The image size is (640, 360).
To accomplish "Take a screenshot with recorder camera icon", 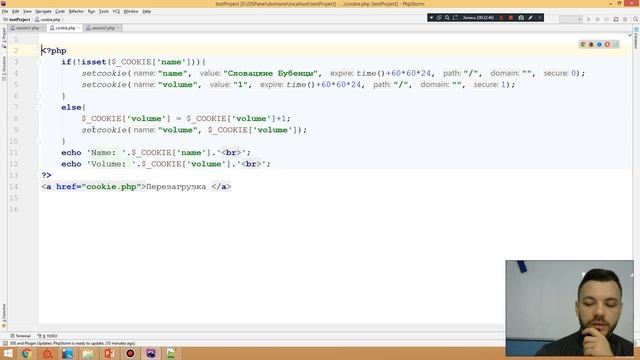I will pos(521,18).
